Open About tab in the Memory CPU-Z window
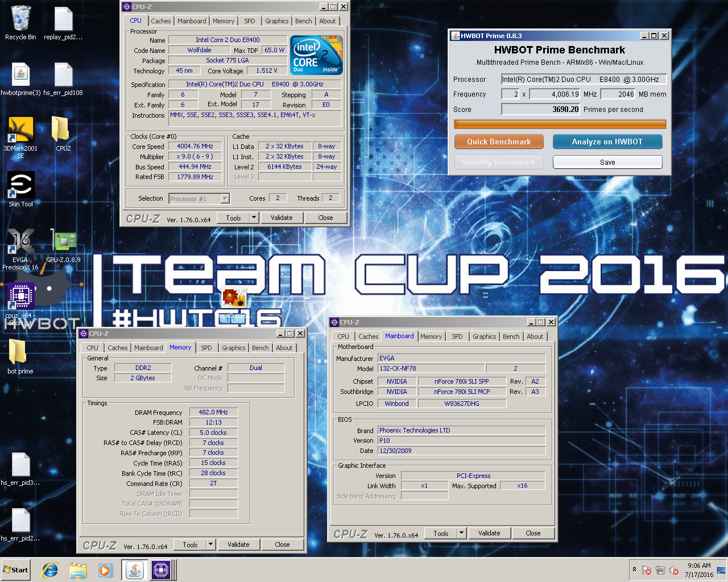728x582 pixels. tap(284, 348)
